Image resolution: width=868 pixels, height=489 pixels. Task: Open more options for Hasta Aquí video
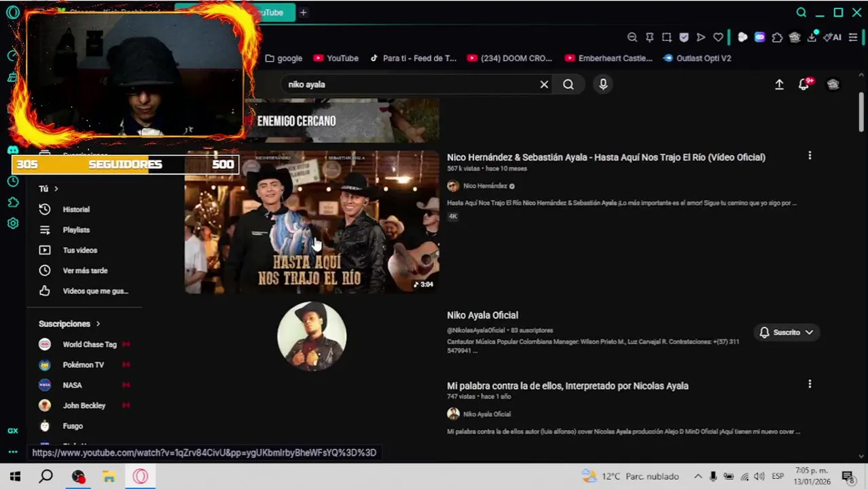point(810,156)
